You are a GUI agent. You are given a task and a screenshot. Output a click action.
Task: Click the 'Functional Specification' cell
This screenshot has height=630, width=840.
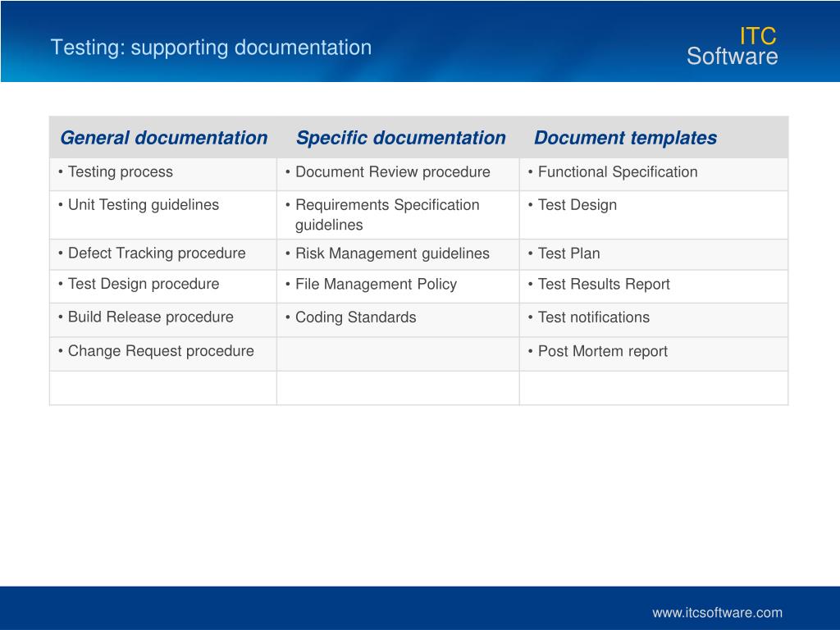tap(654, 174)
